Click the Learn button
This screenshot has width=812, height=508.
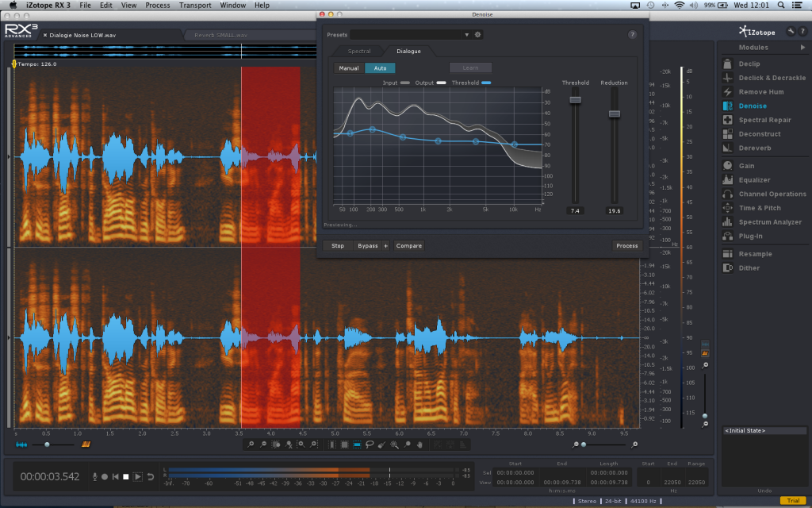(x=470, y=68)
